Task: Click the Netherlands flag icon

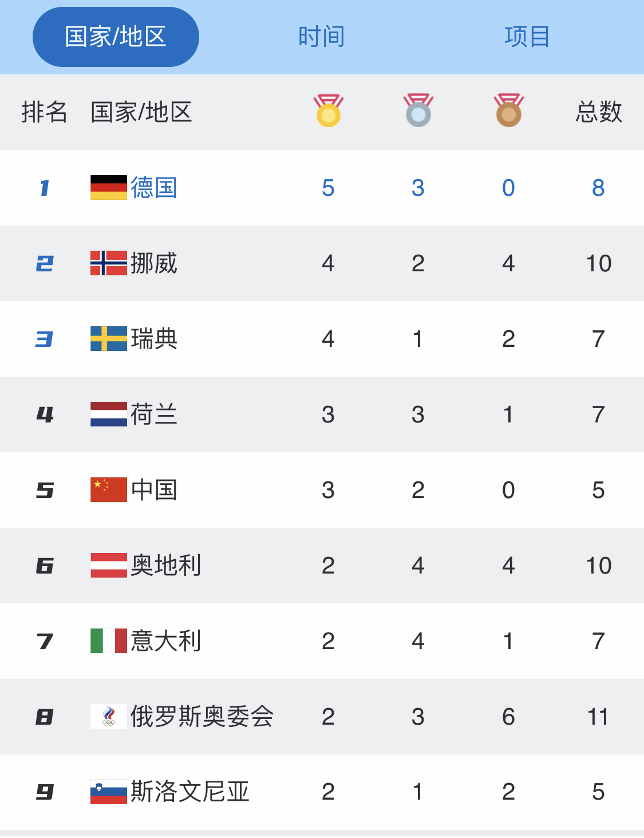Action: (109, 414)
